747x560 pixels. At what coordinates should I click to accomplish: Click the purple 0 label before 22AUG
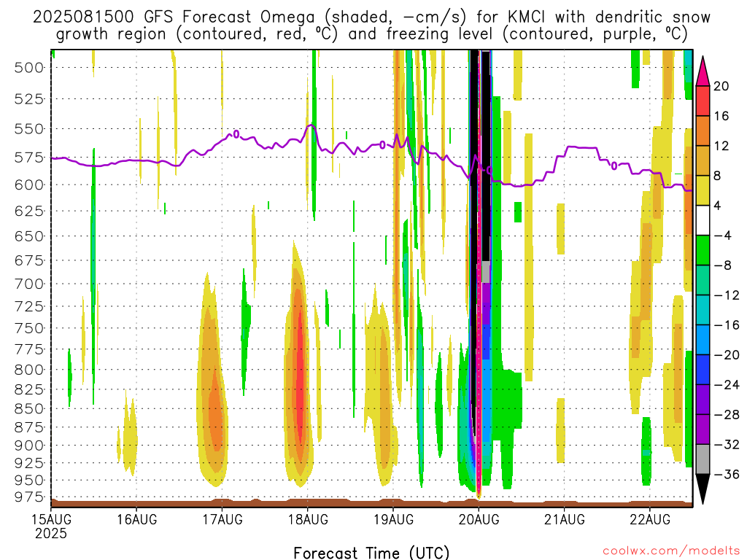(x=614, y=166)
